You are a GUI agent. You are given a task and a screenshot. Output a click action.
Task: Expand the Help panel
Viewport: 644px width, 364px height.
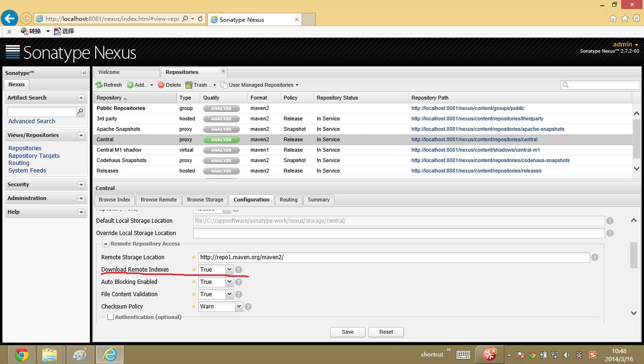point(81,212)
